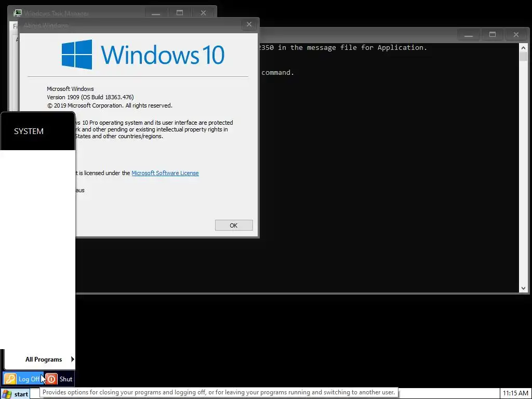Viewport: 532px width, 399px height.
Task: Maximize the command prompt window
Action: pos(493,35)
